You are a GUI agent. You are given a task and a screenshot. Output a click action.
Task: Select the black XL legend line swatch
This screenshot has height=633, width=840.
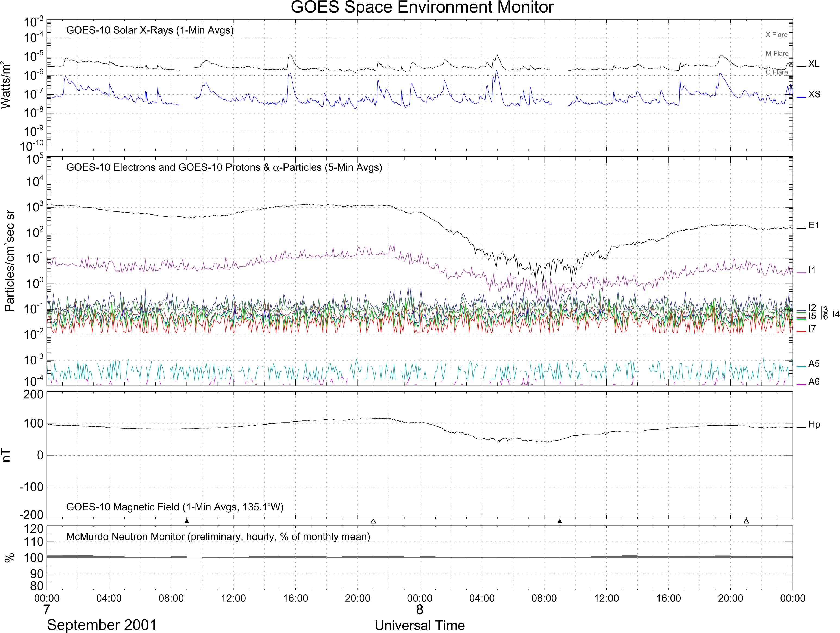(801, 67)
